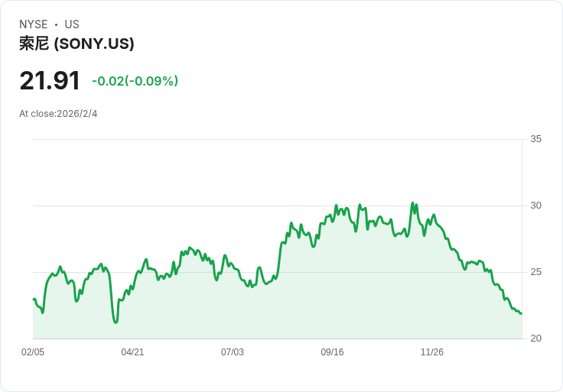This screenshot has height=392, width=563.
Task: Click the 35 value on y-axis
Action: click(x=535, y=139)
